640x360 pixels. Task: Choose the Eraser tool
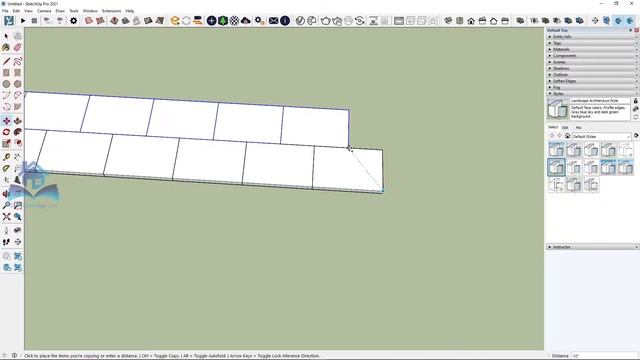point(18,48)
